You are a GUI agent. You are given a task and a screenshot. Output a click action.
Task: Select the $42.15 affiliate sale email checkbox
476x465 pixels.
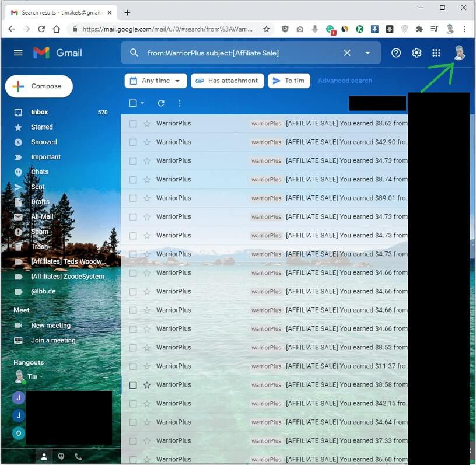tap(133, 404)
